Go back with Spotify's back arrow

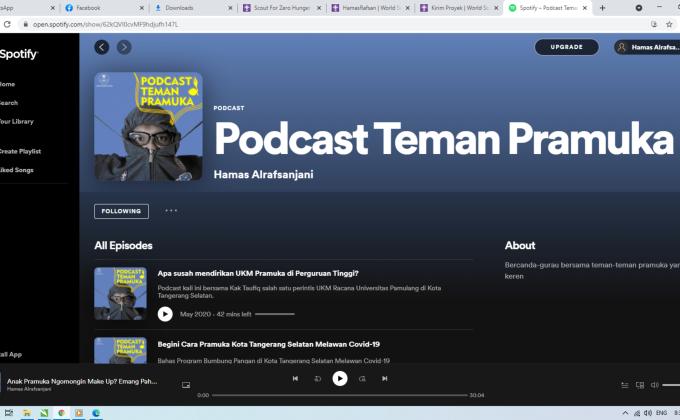point(102,47)
